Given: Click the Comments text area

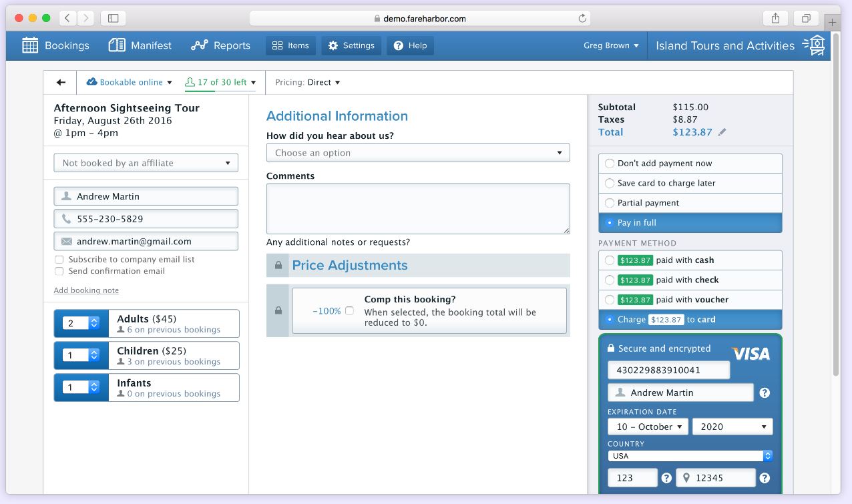Looking at the screenshot, I should (418, 209).
